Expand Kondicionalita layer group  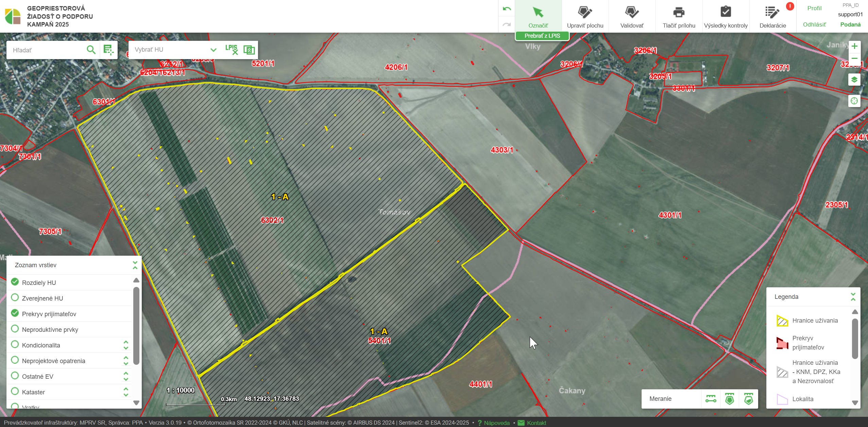tap(126, 345)
